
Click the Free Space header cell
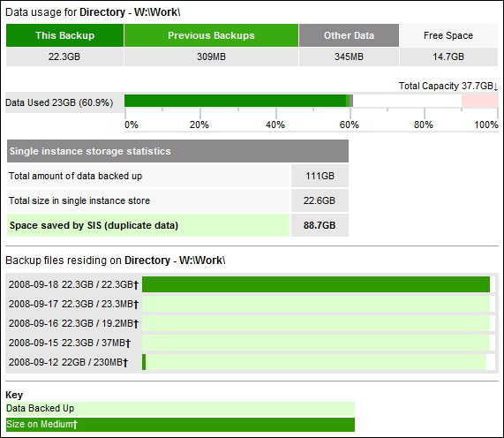[x=448, y=35]
